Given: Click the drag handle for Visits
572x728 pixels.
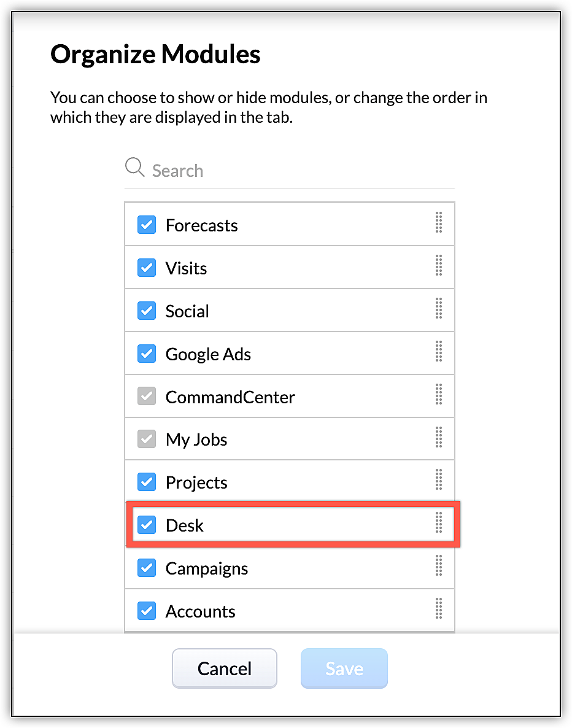Looking at the screenshot, I should (439, 265).
